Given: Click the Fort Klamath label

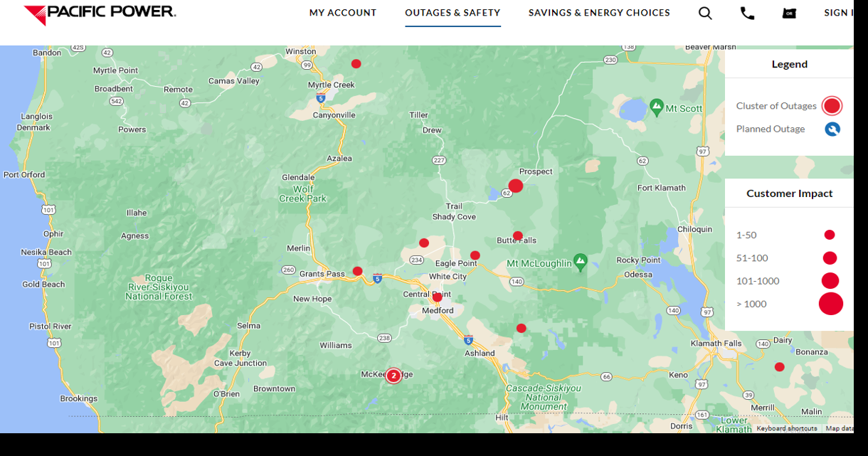Looking at the screenshot, I should [662, 188].
